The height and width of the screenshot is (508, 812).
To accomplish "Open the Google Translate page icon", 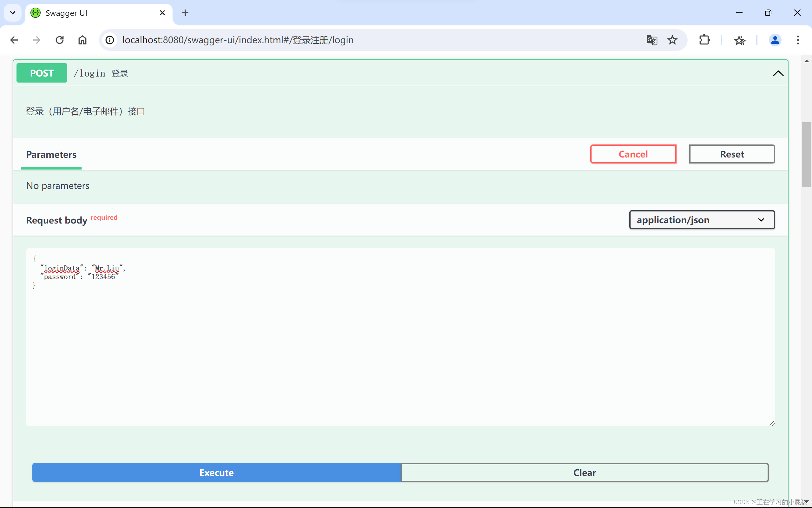I will [652, 40].
